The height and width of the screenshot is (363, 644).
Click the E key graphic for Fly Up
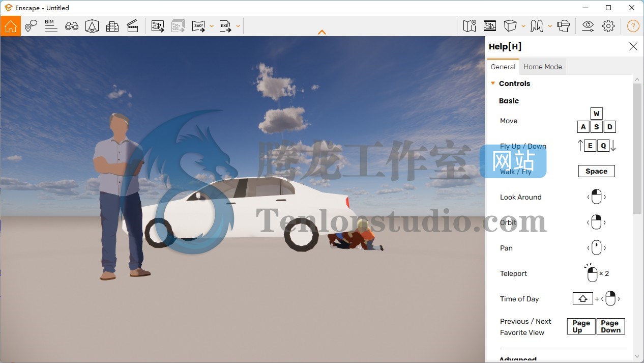(590, 146)
